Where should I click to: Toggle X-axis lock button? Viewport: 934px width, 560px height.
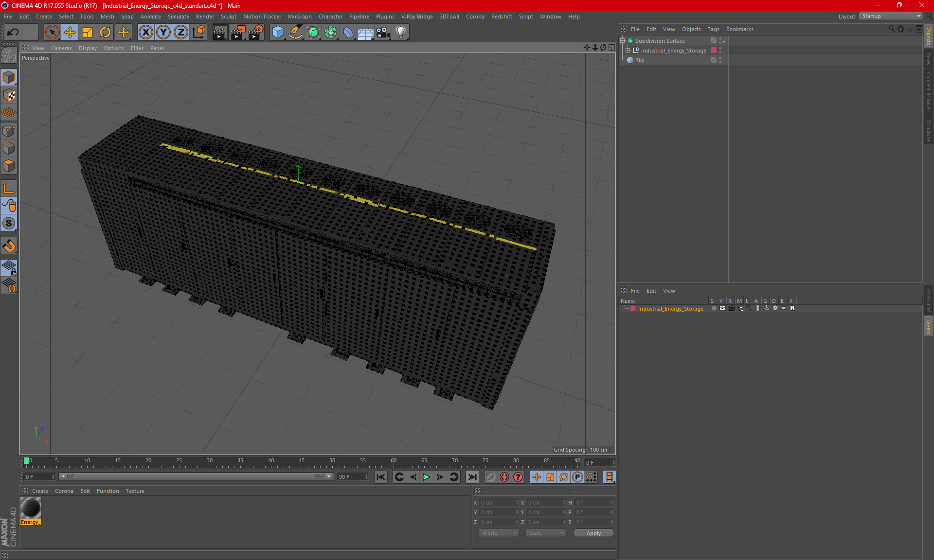click(145, 33)
